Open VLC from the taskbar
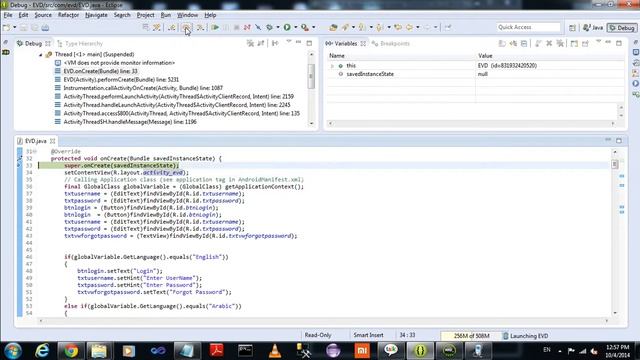Screen dimensions: 640x360 tap(275, 351)
